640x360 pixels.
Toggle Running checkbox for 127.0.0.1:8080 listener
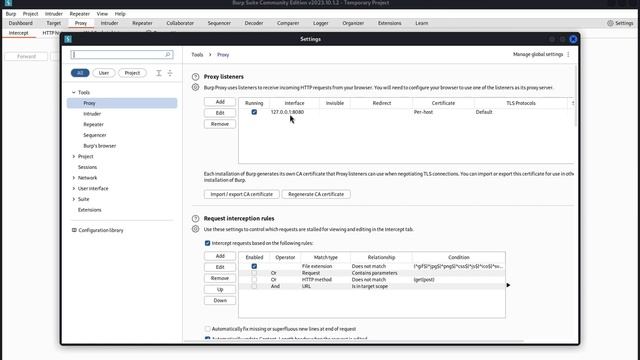point(254,112)
